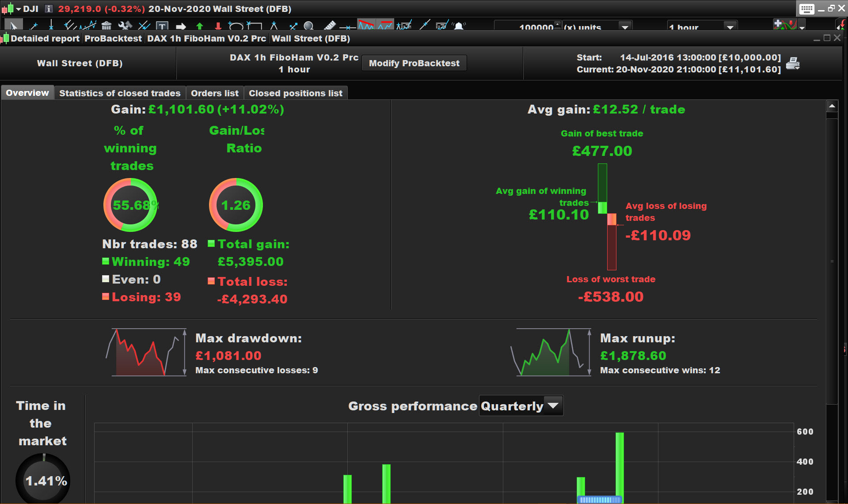Screen dimensions: 848x504
Task: Click the magnifier zoom tool
Action: click(309, 26)
